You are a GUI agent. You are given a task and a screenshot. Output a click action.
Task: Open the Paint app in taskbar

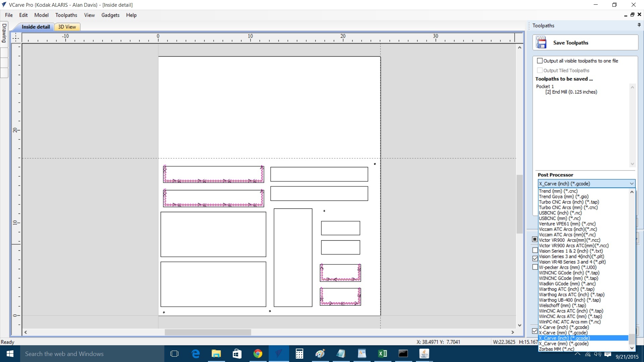point(320,354)
